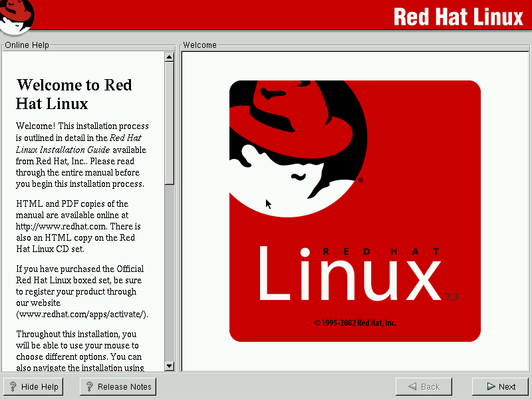Click the "Welcome to Red Hat Linux" heading
This screenshot has width=532, height=399.
tap(74, 94)
